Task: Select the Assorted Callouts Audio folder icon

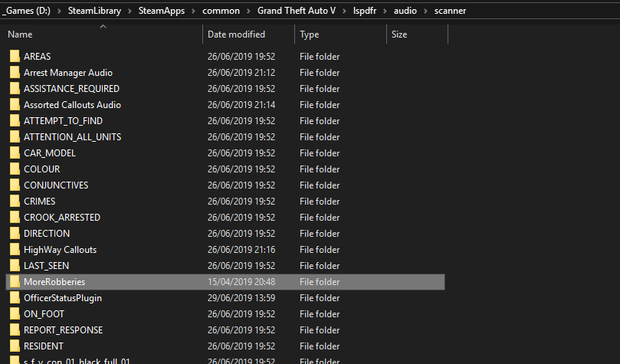Action: (x=15, y=105)
